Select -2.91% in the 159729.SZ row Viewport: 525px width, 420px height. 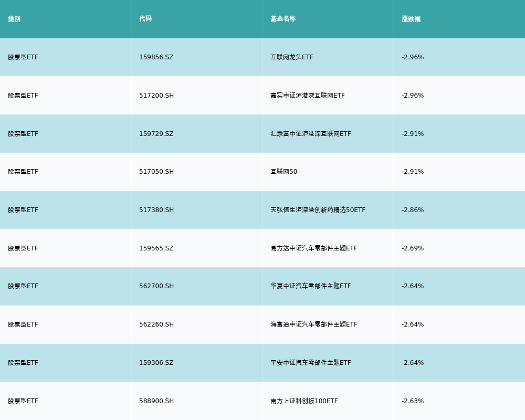tap(413, 134)
